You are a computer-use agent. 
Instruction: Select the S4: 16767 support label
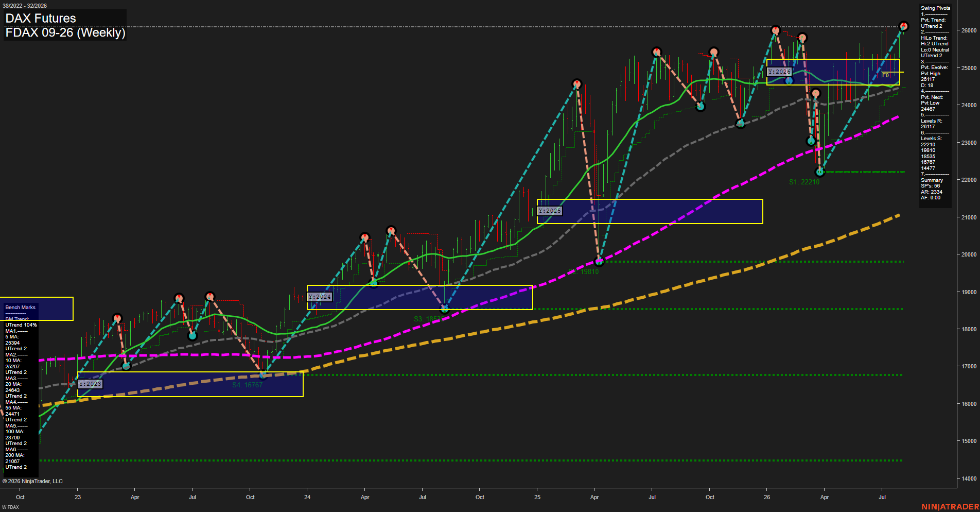click(247, 385)
